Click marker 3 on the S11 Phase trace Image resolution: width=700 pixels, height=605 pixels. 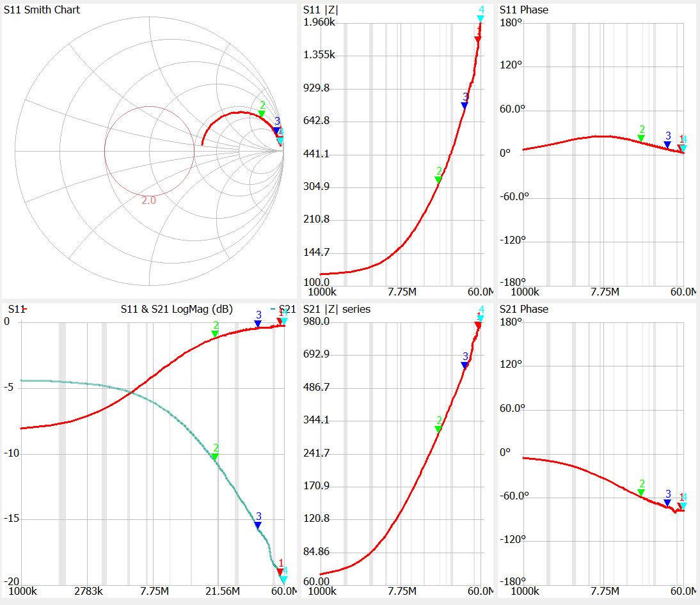click(667, 145)
